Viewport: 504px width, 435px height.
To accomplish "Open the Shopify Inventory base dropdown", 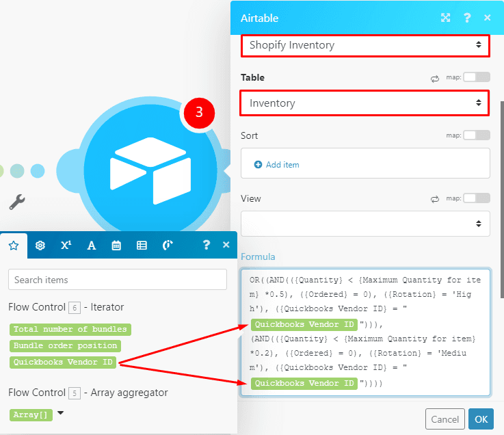I will click(365, 46).
